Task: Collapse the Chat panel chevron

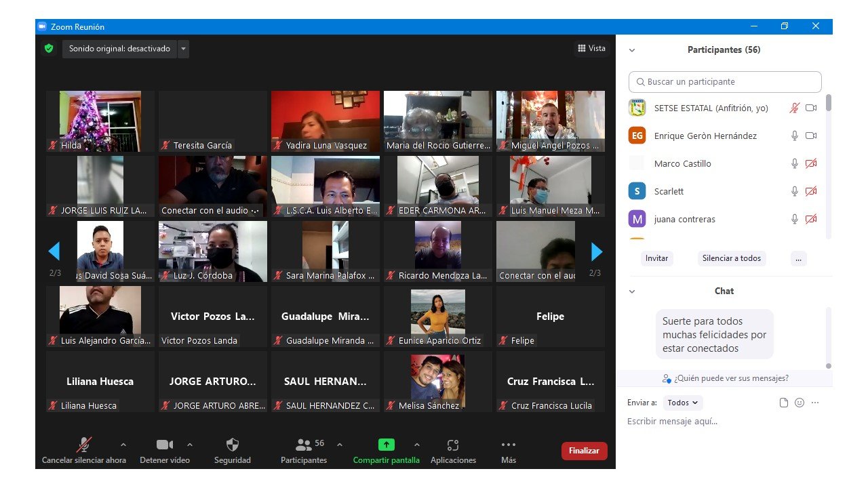Action: (632, 291)
